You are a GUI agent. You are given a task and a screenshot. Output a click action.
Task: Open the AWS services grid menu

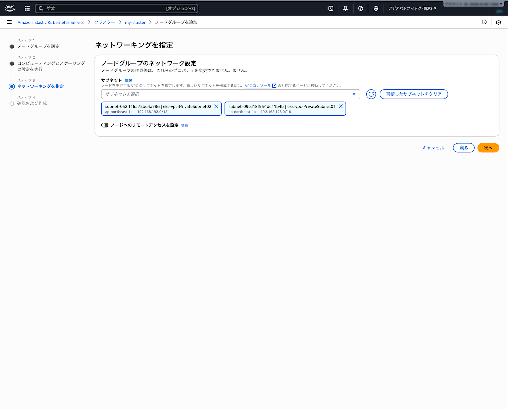point(27,8)
